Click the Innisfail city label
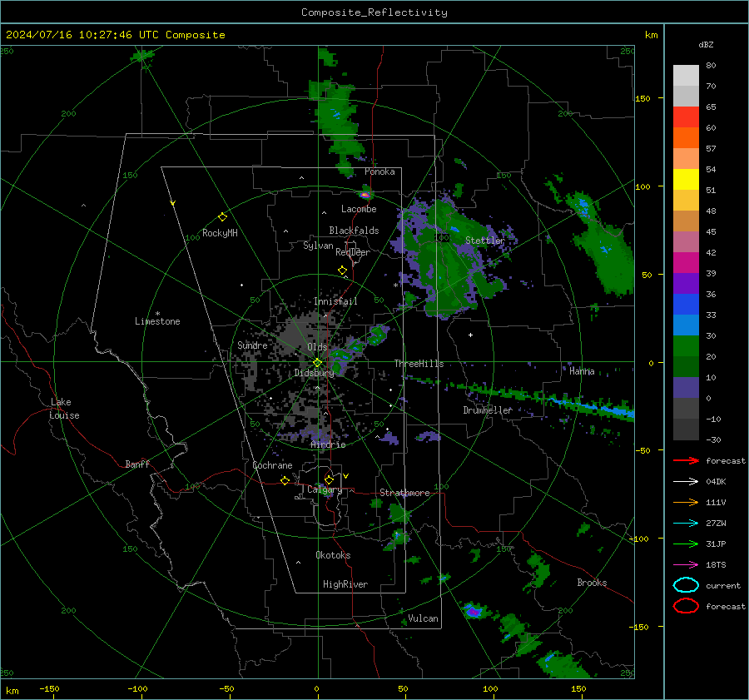Image resolution: width=749 pixels, height=700 pixels. tap(335, 301)
